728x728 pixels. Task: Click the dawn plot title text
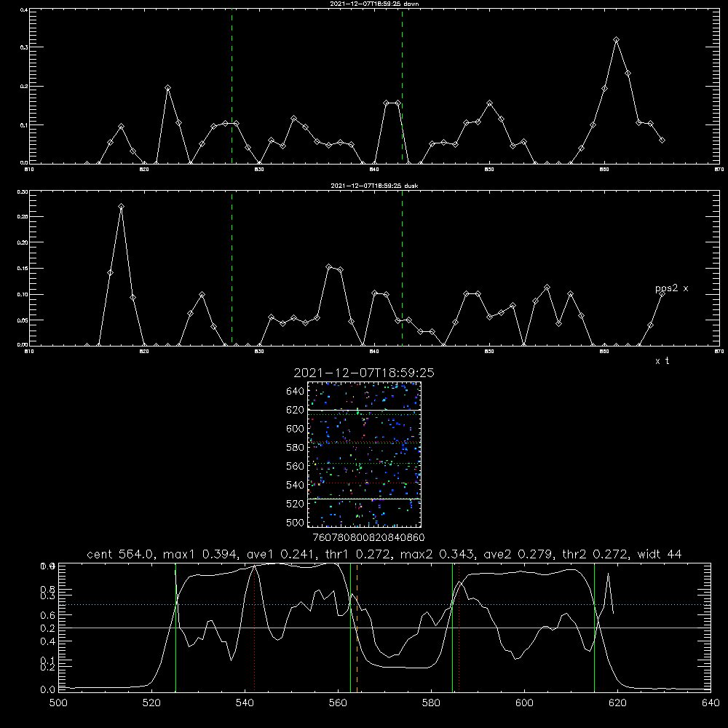tap(374, 4)
